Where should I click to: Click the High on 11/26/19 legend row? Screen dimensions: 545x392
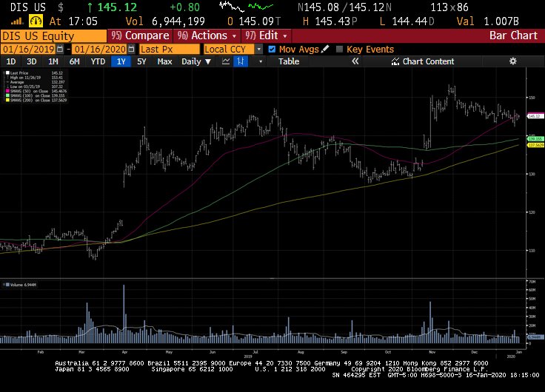(35, 78)
